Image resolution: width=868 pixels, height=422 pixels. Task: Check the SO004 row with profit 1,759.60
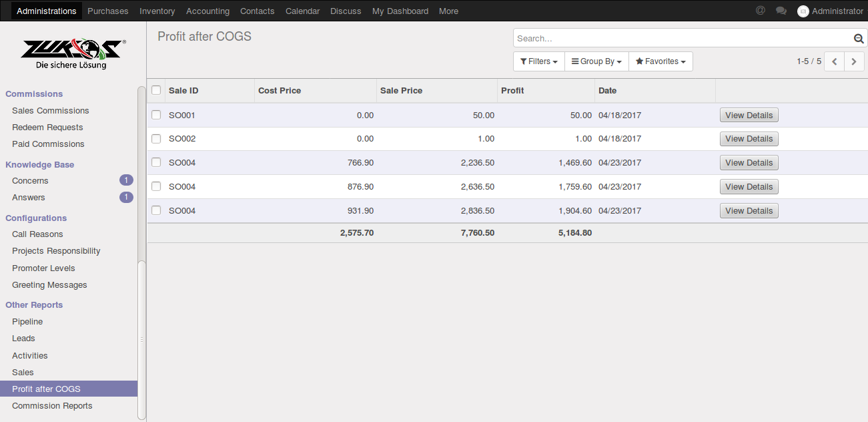point(156,186)
